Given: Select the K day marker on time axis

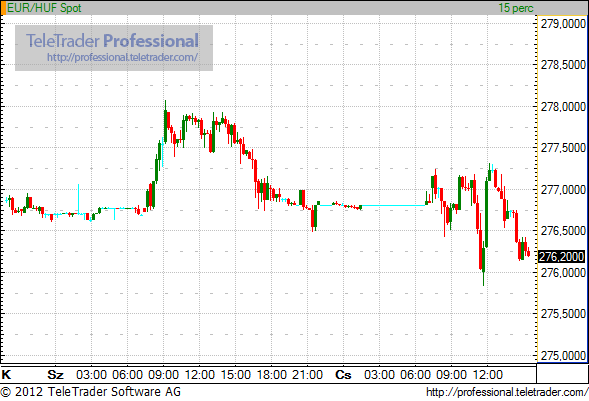Looking at the screenshot, I should point(6,375).
